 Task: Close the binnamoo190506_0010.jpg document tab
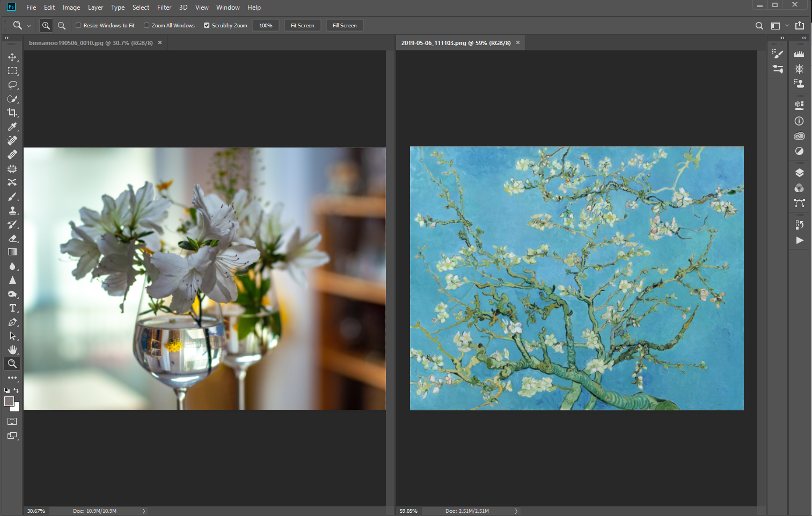(160, 42)
